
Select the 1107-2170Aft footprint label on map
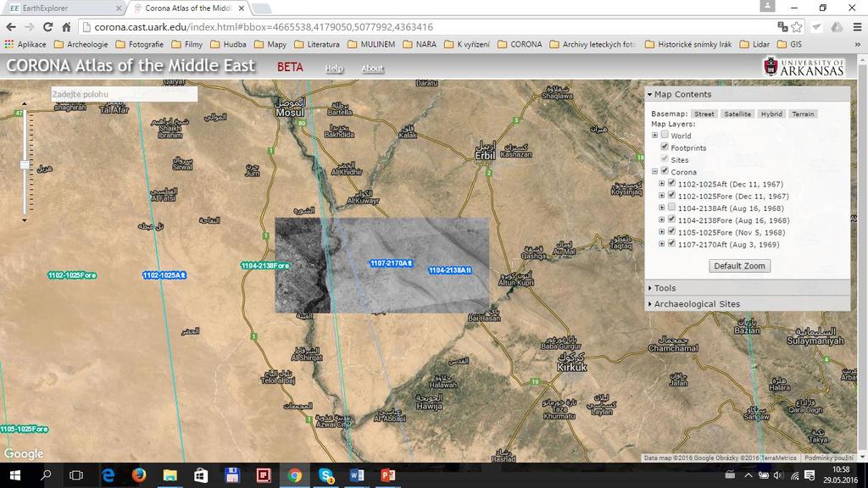tap(392, 263)
